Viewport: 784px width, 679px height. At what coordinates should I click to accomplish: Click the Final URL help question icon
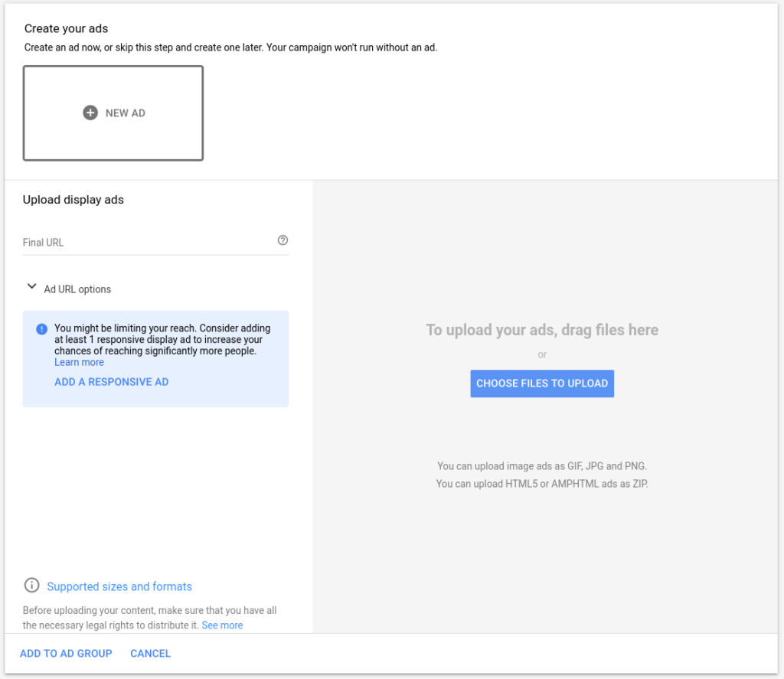pos(283,240)
